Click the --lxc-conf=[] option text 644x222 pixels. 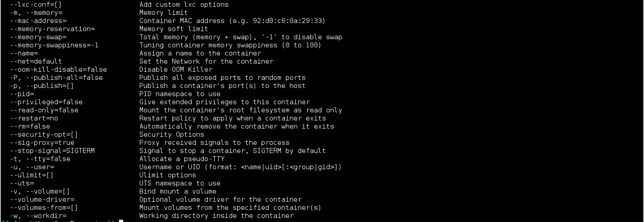pyautogui.click(x=36, y=5)
